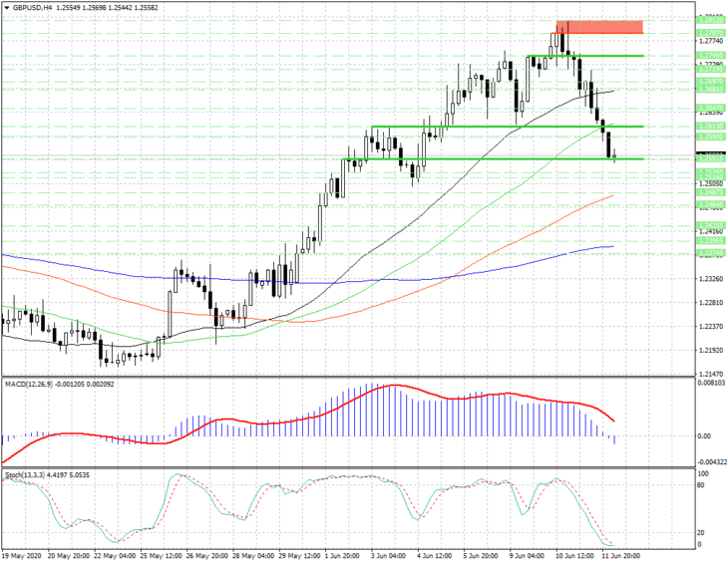Select the 1.23745 green price tag

[x=710, y=253]
